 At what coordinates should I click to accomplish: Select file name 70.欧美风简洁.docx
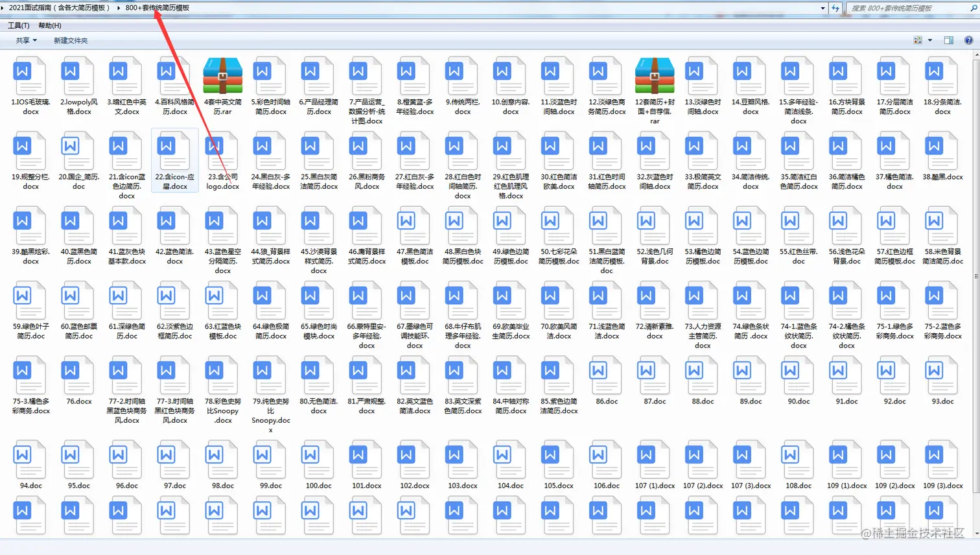(x=559, y=331)
